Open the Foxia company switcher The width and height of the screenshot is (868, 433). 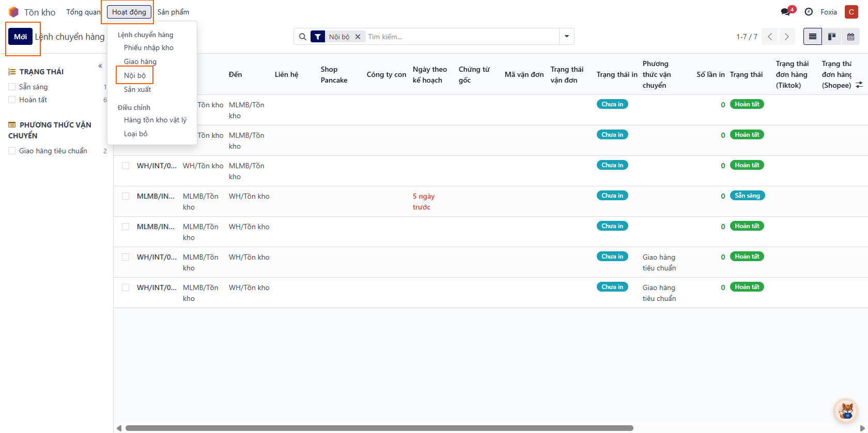pyautogui.click(x=829, y=12)
